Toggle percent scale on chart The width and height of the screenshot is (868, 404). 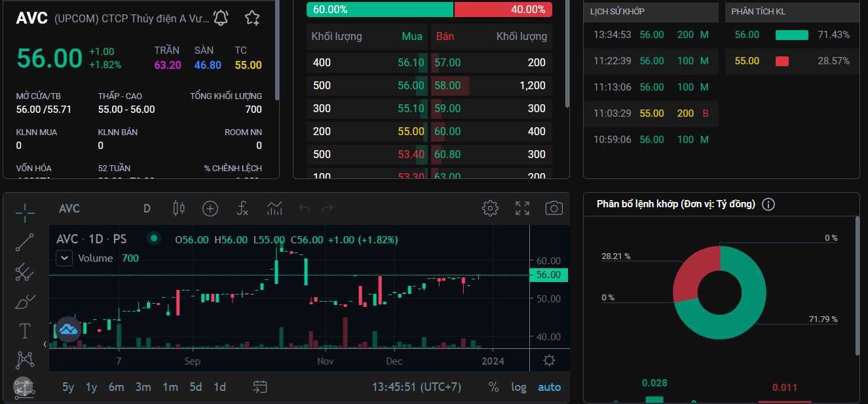pyautogui.click(x=493, y=387)
